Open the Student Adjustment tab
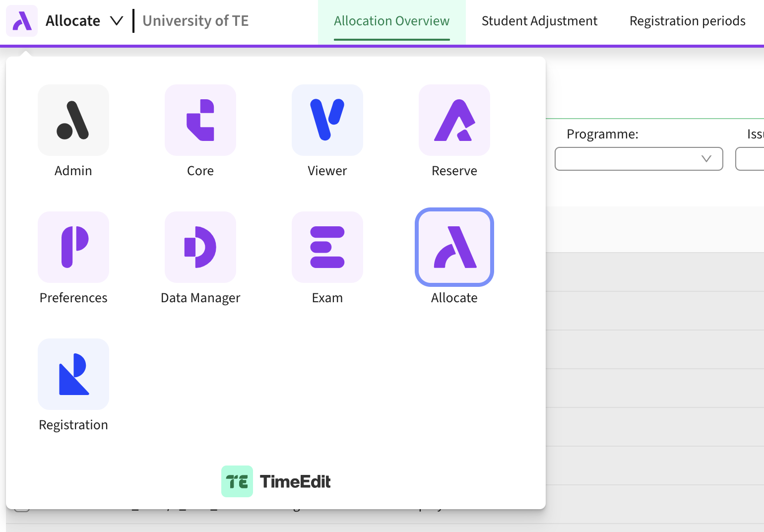This screenshot has width=764, height=532. tap(539, 21)
